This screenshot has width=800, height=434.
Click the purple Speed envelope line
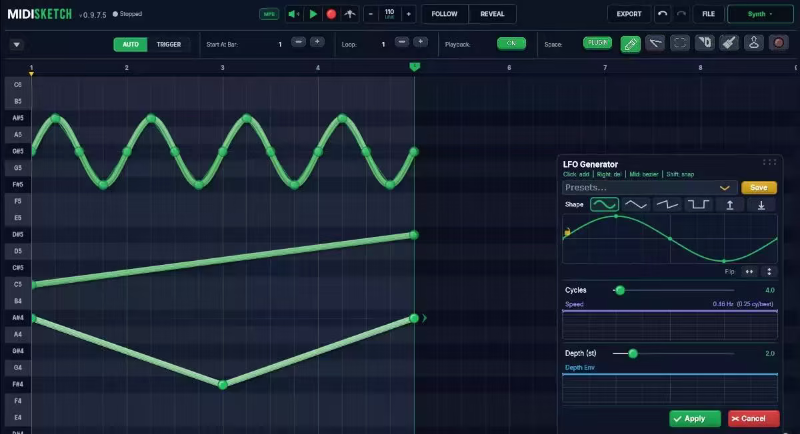(670, 311)
